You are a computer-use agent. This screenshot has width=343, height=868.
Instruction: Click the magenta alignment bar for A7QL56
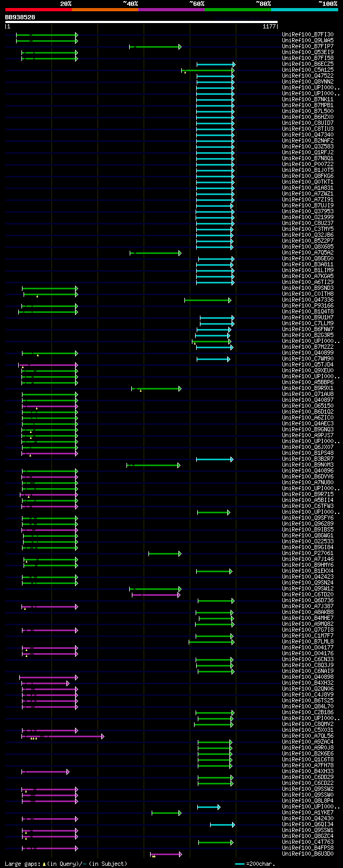tap(63, 736)
